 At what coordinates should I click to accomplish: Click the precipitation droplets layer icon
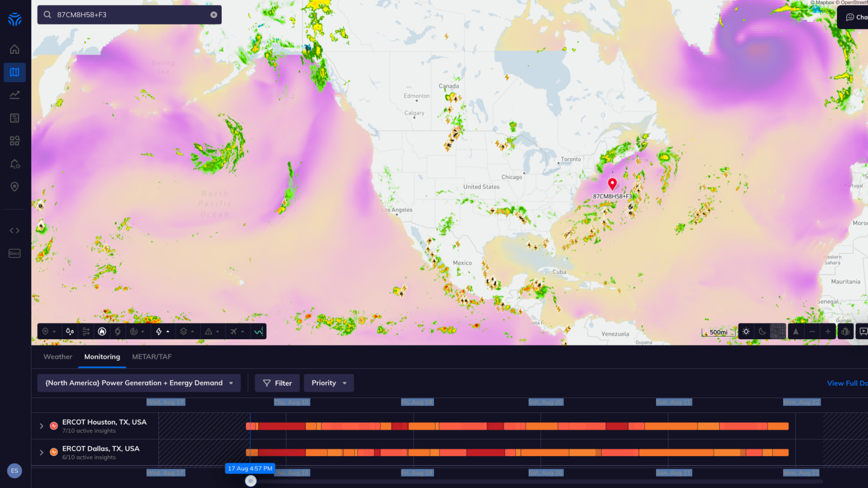click(70, 332)
